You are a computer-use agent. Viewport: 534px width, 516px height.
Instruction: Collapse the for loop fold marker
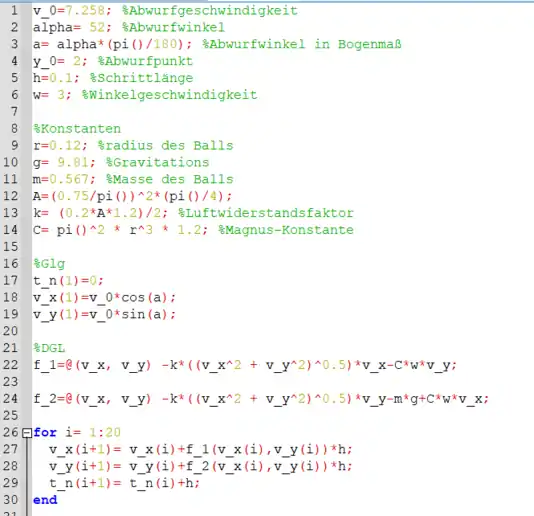(27, 433)
